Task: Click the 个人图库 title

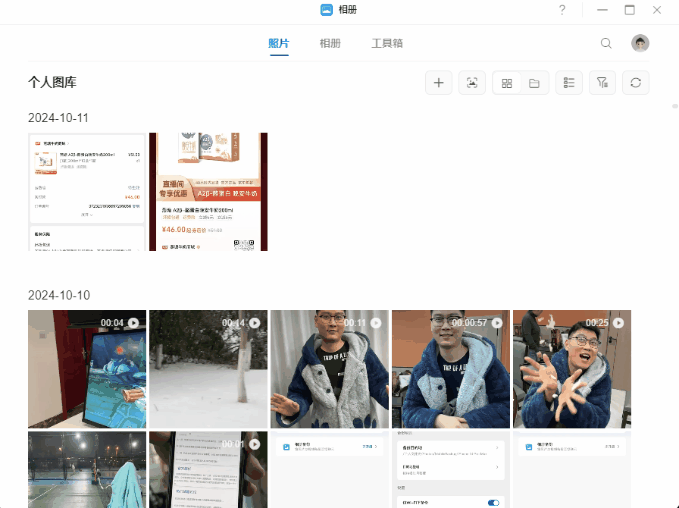Action: click(x=52, y=82)
